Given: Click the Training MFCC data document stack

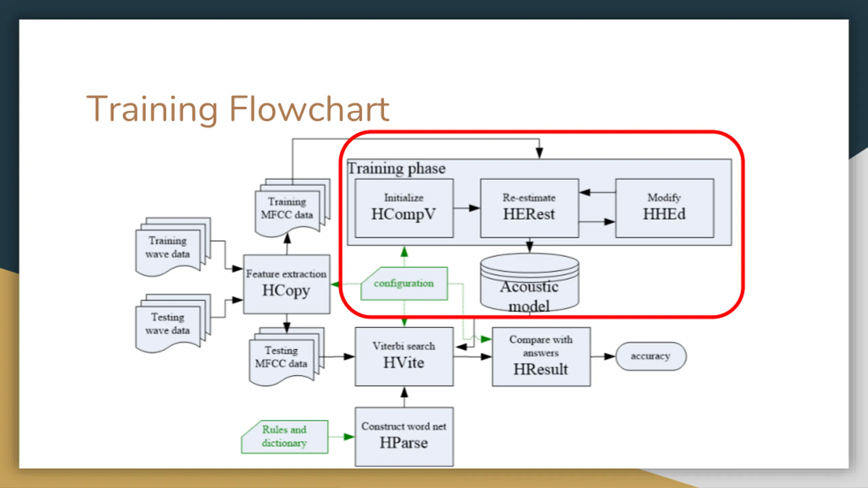Looking at the screenshot, I should point(292,207).
